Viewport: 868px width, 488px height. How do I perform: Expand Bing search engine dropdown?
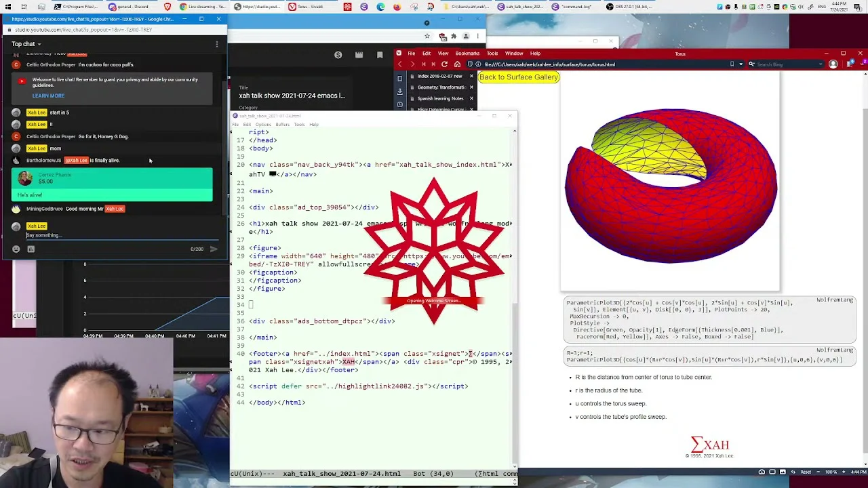point(822,64)
